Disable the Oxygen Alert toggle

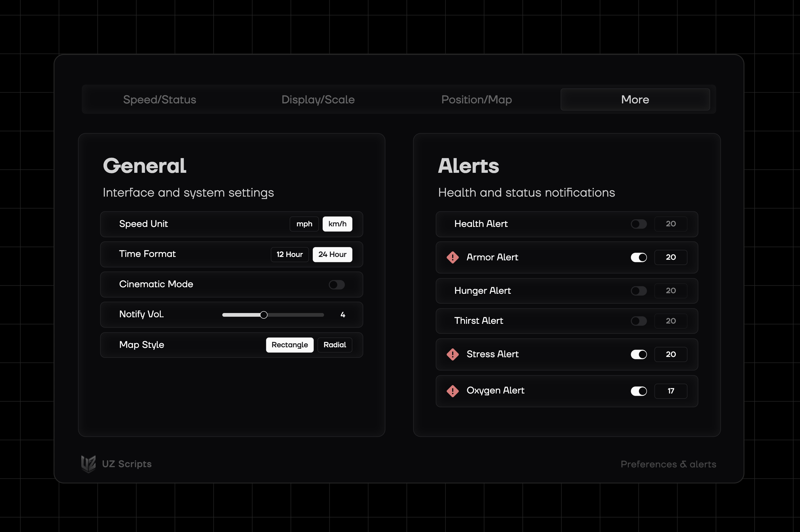[x=639, y=391]
